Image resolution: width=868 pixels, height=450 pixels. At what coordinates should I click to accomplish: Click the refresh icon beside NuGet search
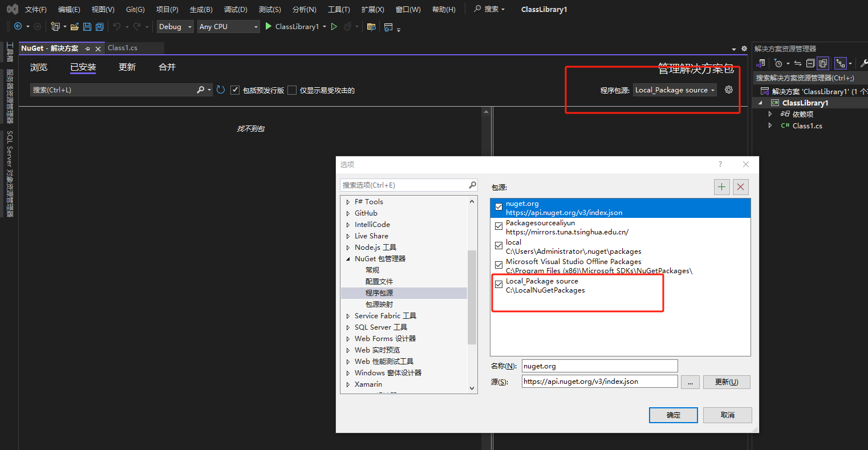(x=221, y=90)
